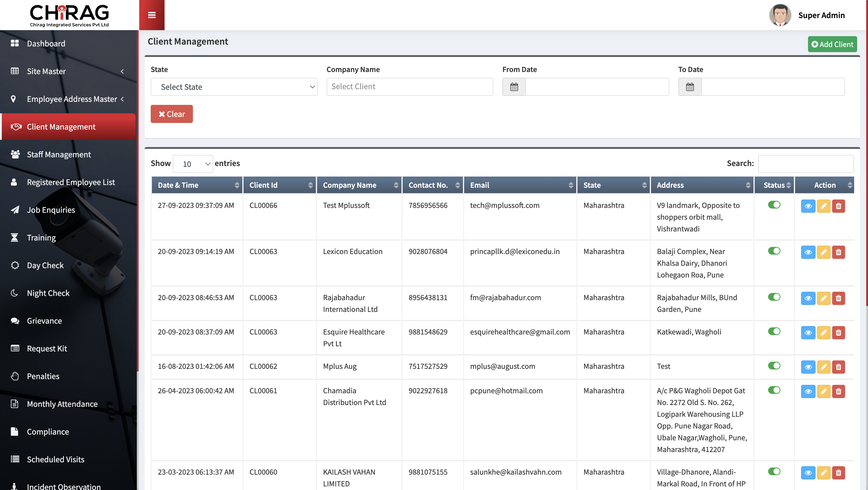Sort table by Date & Time
Screen dimensions: 868x490
197,185
